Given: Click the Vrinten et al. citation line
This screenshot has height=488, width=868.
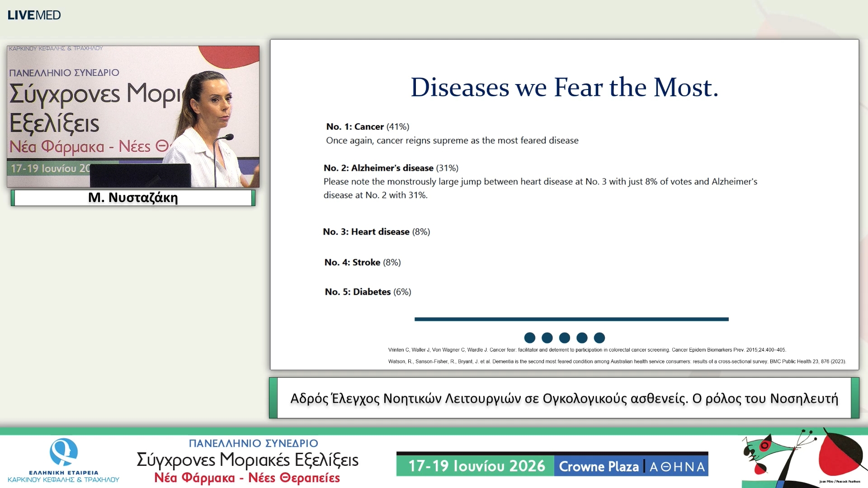Looking at the screenshot, I should pyautogui.click(x=587, y=350).
